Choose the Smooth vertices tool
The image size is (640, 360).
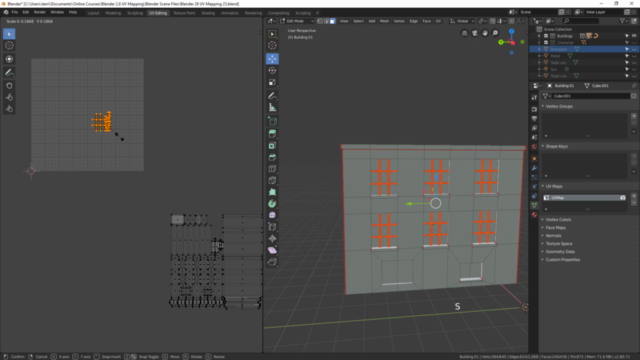pos(272,215)
